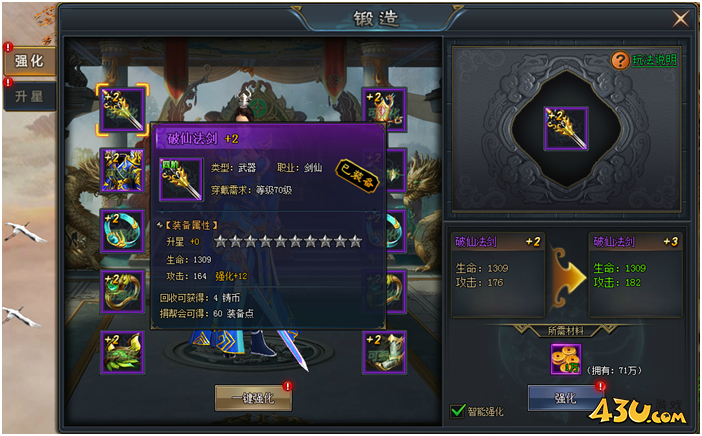This screenshot has height=436, width=702.
Task: Switch to the 强化 tab
Action: tap(30, 61)
